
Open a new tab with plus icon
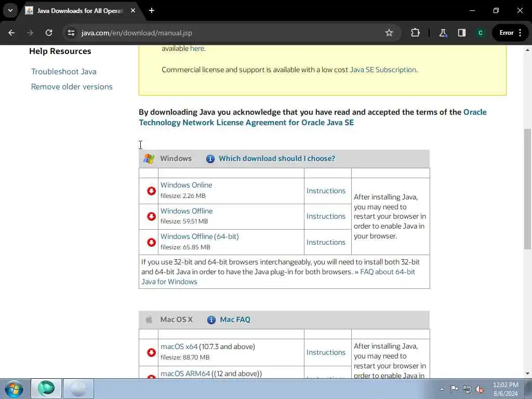point(152,10)
